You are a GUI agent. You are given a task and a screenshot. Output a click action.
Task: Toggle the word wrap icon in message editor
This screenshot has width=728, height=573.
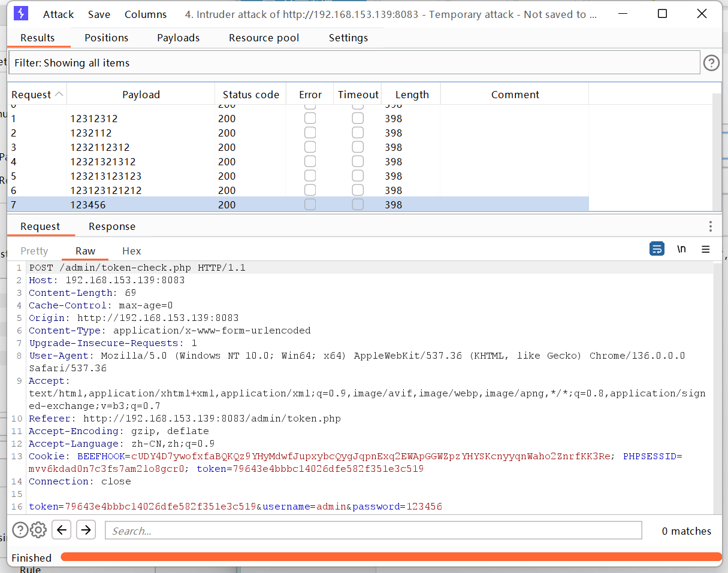pyautogui.click(x=657, y=249)
